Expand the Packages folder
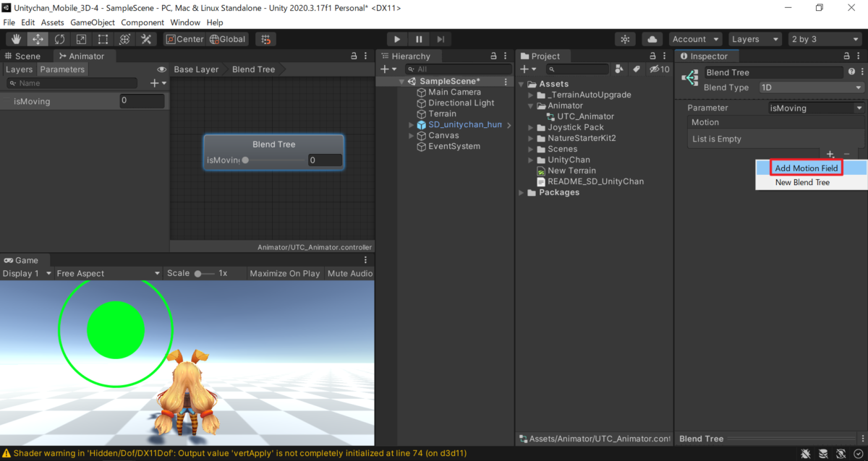The height and width of the screenshot is (461, 868). [522, 193]
